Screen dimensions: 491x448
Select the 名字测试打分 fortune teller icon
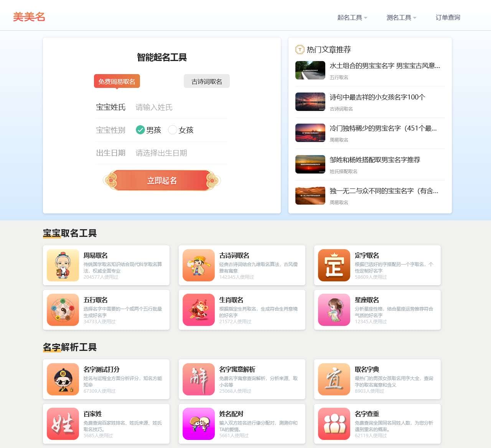click(63, 379)
